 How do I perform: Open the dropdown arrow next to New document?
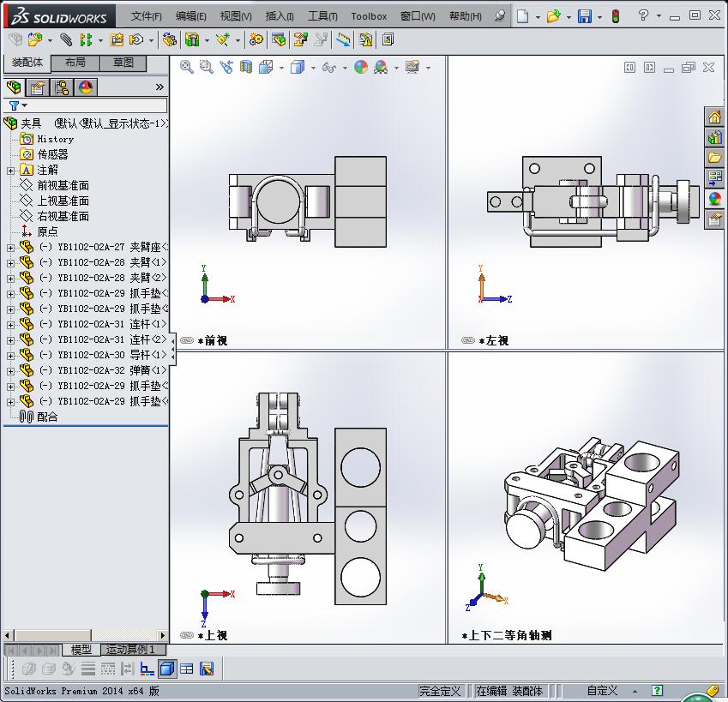538,17
